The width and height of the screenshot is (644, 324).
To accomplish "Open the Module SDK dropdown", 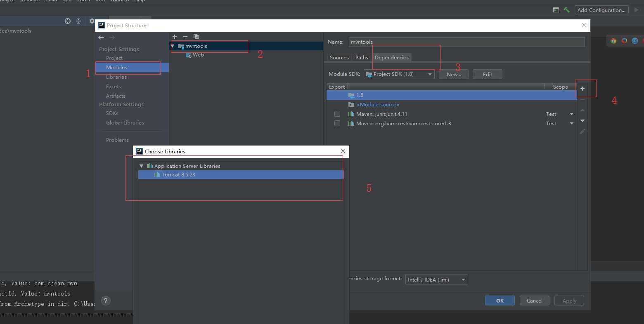I will tap(399, 74).
